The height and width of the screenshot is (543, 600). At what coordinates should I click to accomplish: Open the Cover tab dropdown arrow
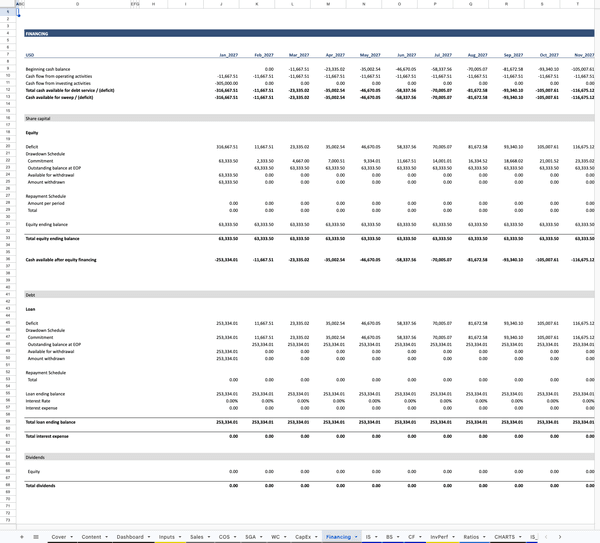(72, 537)
